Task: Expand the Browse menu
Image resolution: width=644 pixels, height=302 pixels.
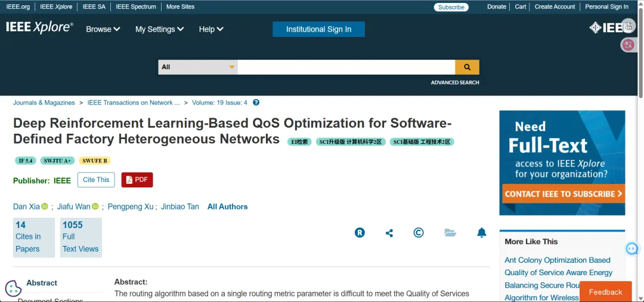Action: coord(103,29)
